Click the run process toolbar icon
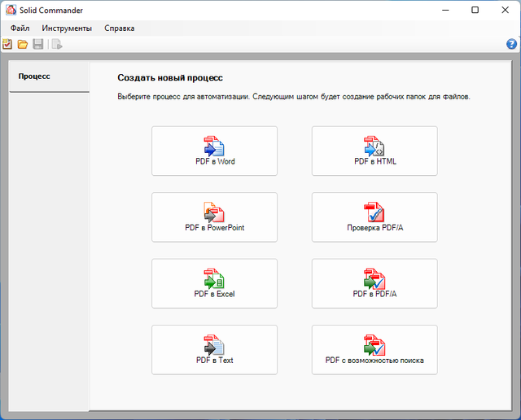 click(57, 44)
